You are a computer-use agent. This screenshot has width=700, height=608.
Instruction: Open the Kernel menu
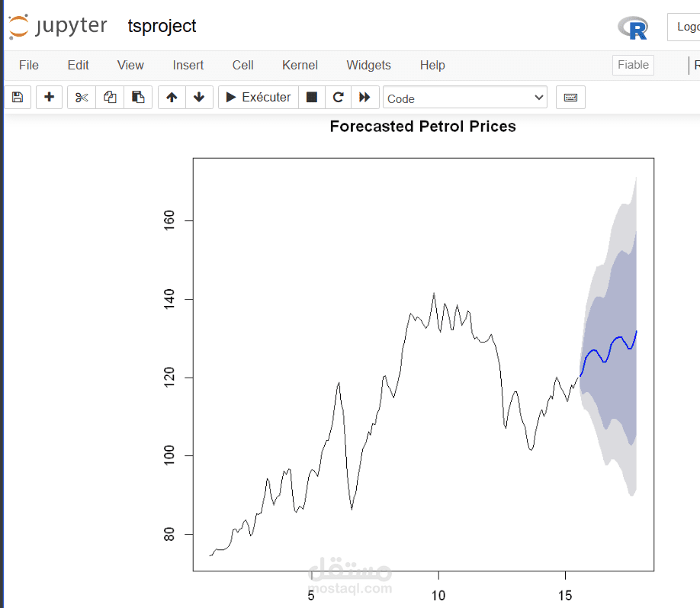click(x=300, y=66)
